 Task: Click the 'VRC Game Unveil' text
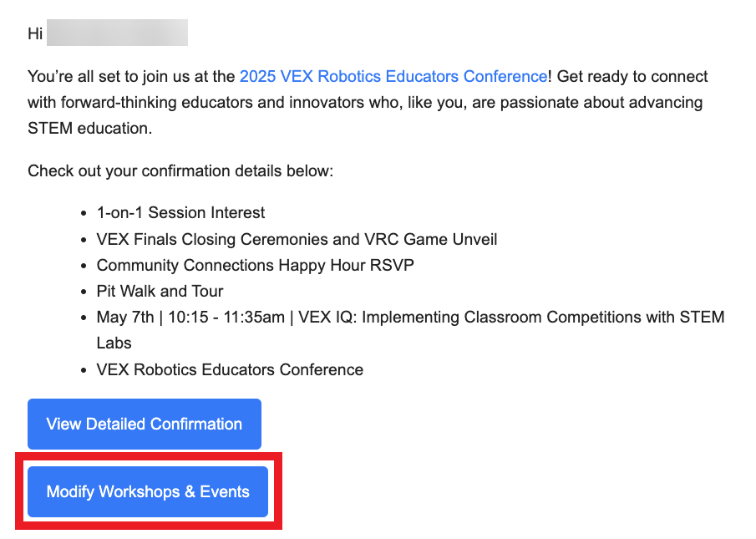443,240
